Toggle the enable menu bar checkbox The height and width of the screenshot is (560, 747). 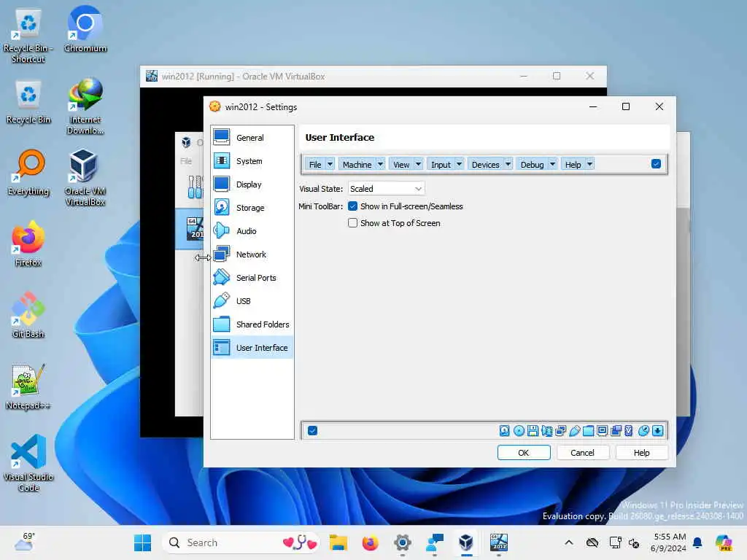(656, 164)
